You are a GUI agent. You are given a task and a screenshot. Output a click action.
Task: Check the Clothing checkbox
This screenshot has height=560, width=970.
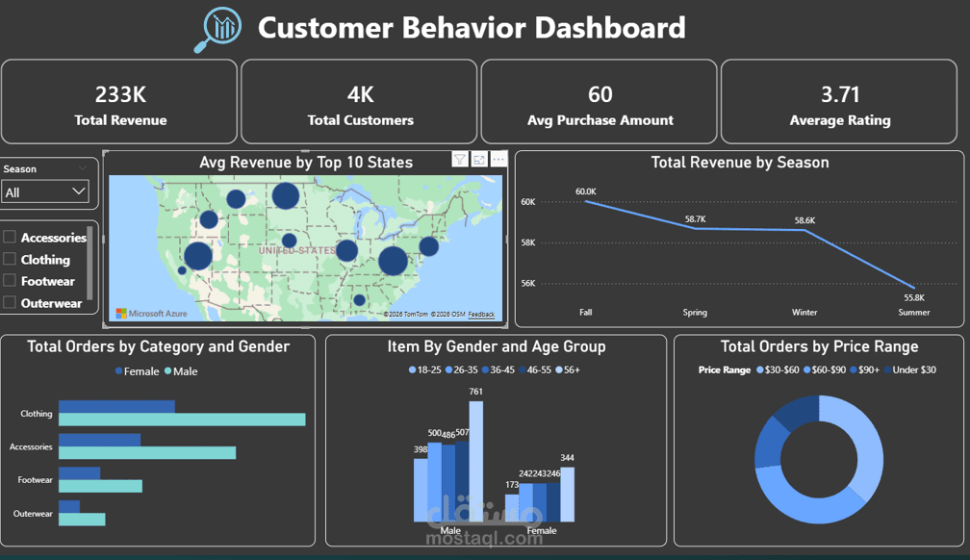click(x=9, y=259)
